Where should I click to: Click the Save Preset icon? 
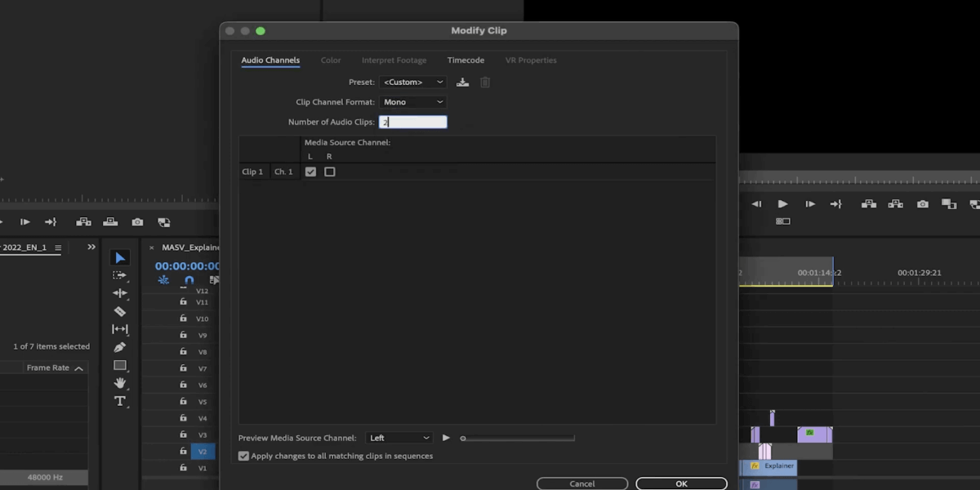click(463, 82)
